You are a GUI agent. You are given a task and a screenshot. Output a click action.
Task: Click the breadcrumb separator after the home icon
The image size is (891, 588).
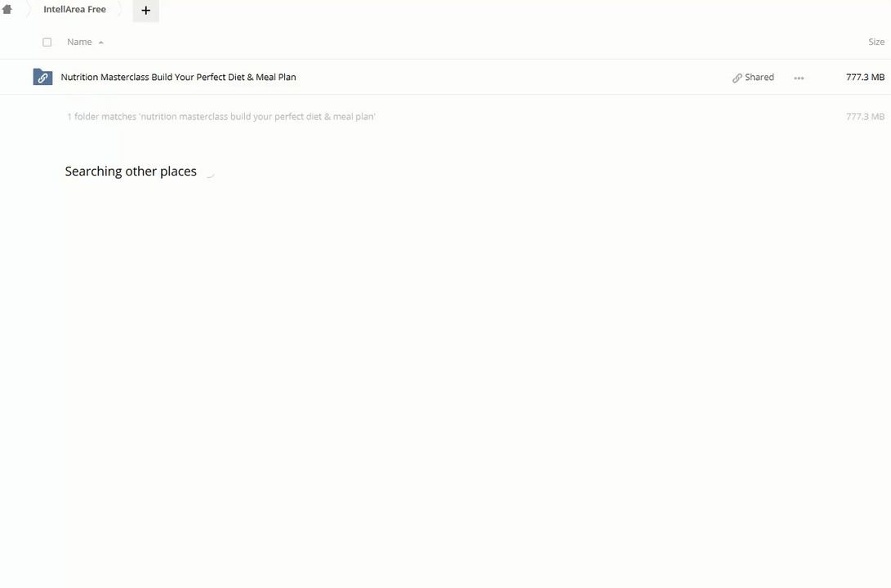tap(26, 10)
